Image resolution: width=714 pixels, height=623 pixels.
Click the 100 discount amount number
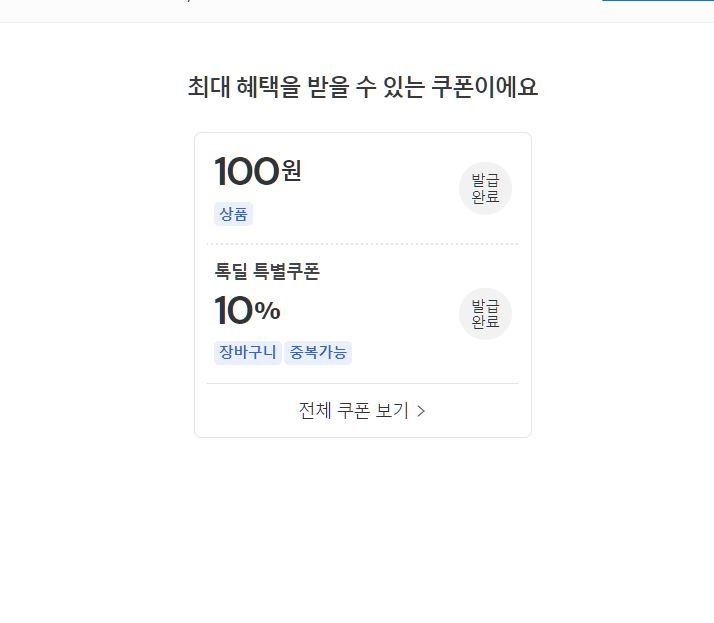point(246,172)
